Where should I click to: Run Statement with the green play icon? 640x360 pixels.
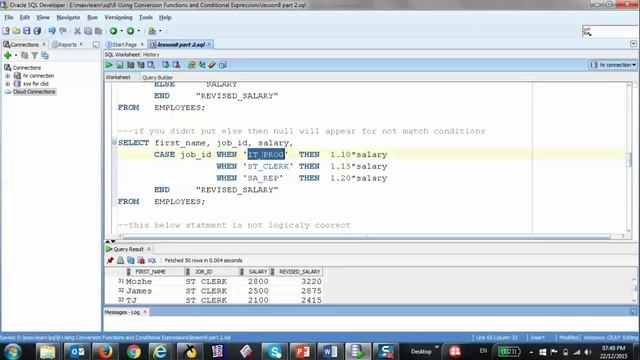(x=109, y=65)
